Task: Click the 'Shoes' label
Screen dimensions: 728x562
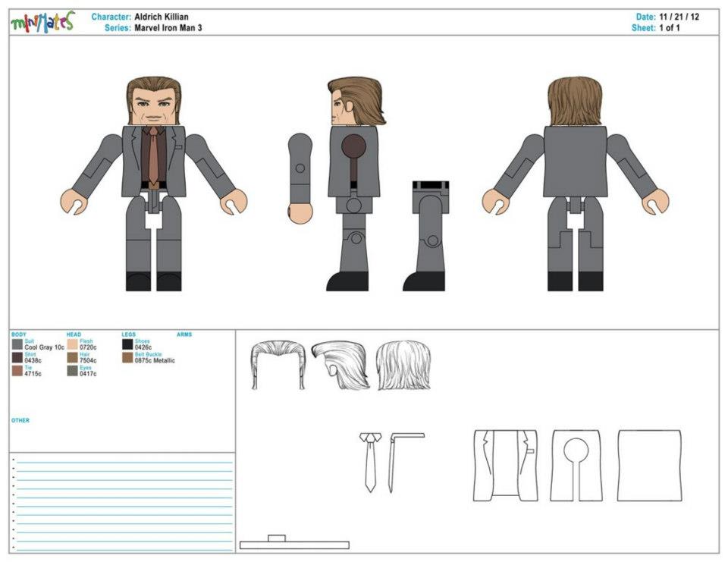Action: [x=143, y=341]
